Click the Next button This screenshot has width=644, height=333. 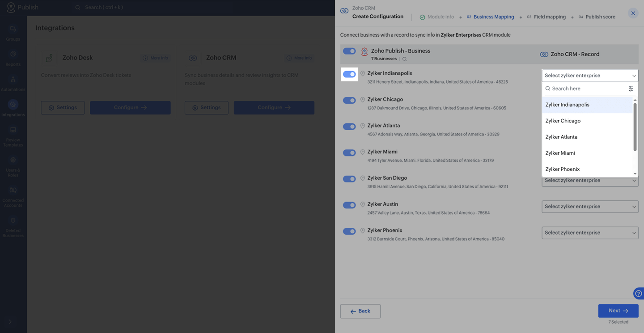tap(618, 311)
